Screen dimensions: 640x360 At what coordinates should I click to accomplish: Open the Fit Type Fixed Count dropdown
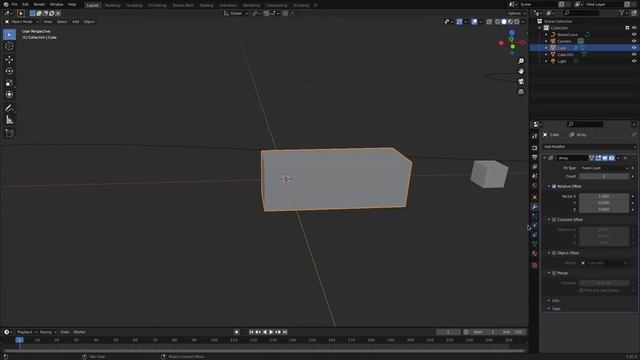coord(604,168)
